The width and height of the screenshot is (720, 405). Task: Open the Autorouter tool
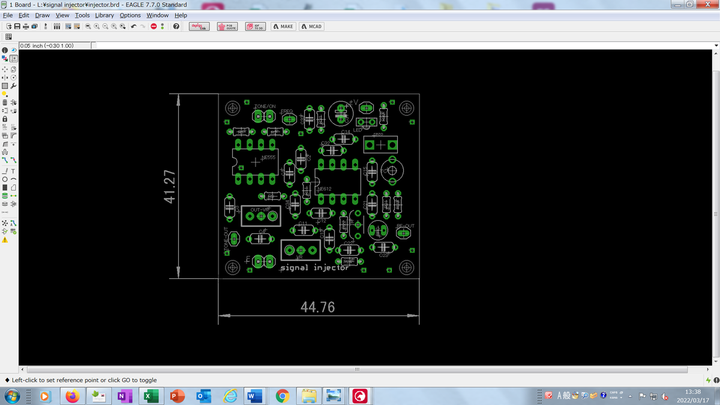coord(13,223)
